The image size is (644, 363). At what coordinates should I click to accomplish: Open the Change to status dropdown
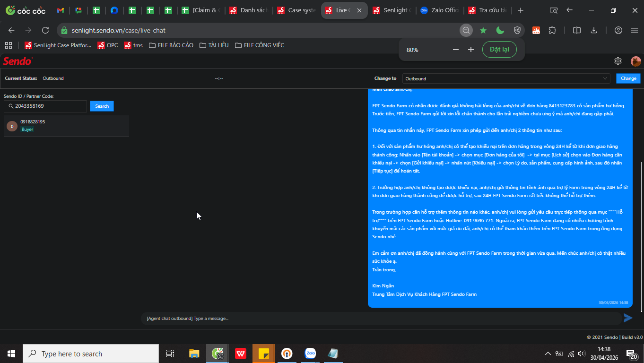(506, 78)
